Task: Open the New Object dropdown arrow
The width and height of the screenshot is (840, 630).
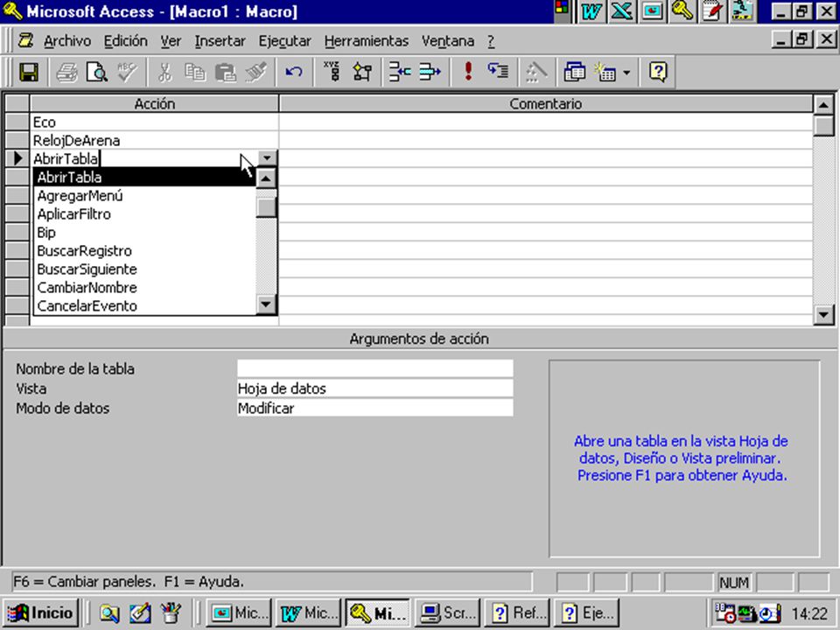Action: pyautogui.click(x=626, y=73)
